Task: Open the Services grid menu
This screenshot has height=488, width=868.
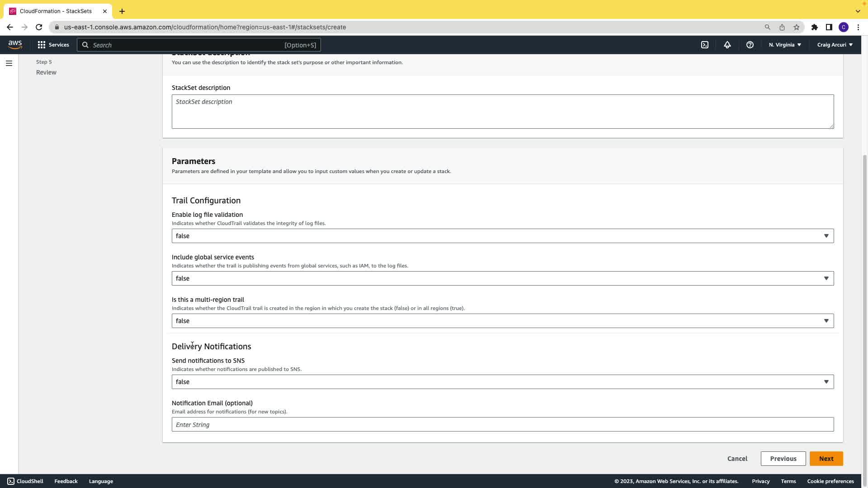Action: [53, 45]
